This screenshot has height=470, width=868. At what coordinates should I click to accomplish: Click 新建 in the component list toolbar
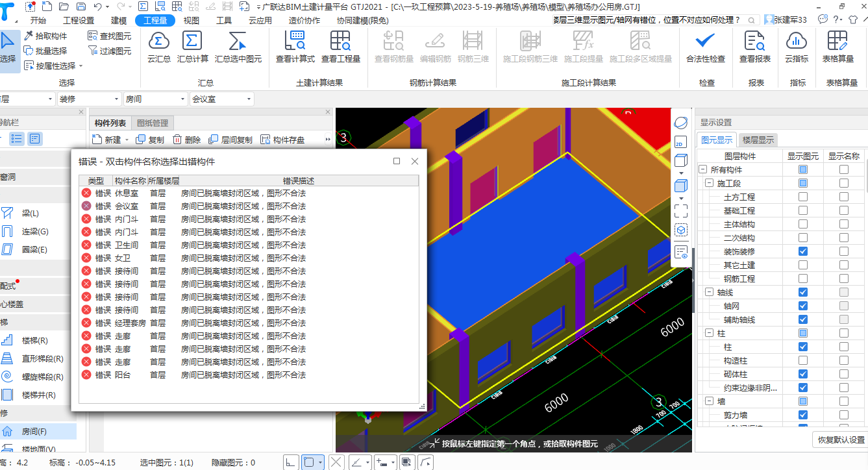click(108, 140)
